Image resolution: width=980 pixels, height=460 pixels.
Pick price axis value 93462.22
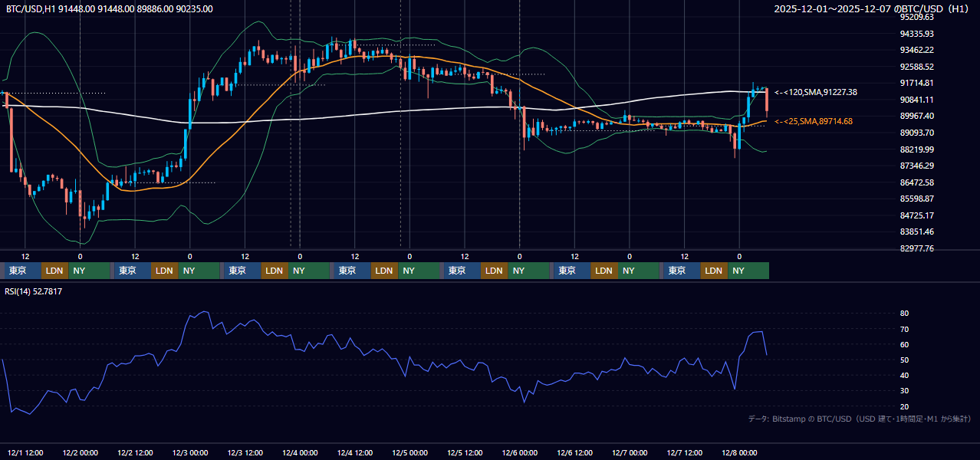pyautogui.click(x=917, y=50)
